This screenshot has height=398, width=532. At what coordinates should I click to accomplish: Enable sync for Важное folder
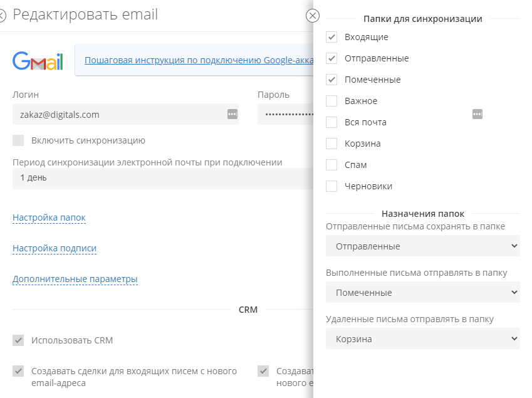click(332, 101)
